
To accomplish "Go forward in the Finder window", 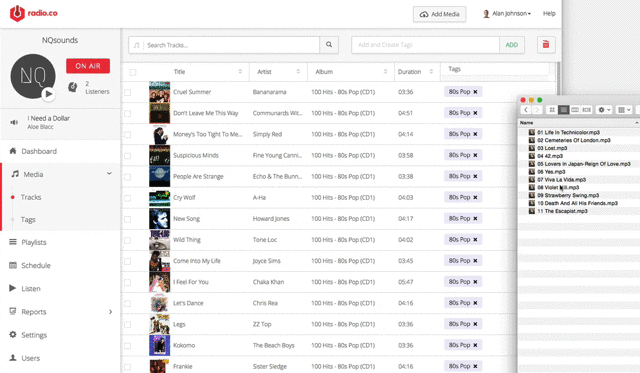I will click(x=537, y=110).
